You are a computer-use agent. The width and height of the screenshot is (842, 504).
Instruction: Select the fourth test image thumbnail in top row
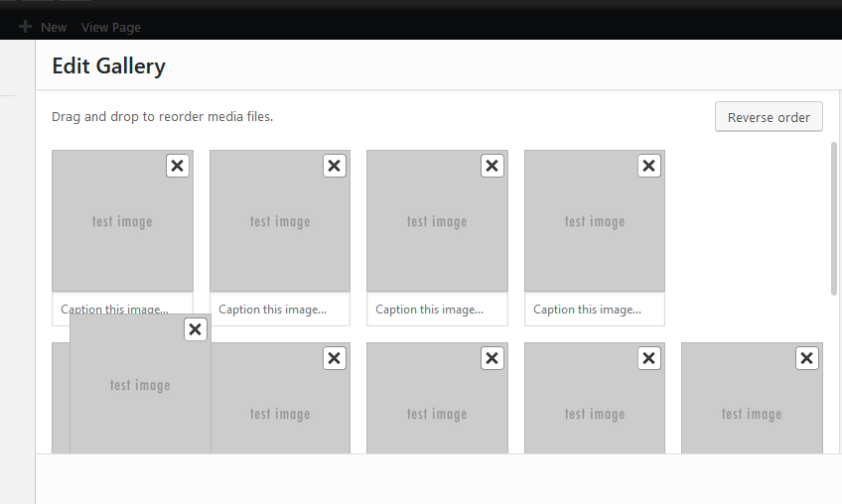[595, 221]
